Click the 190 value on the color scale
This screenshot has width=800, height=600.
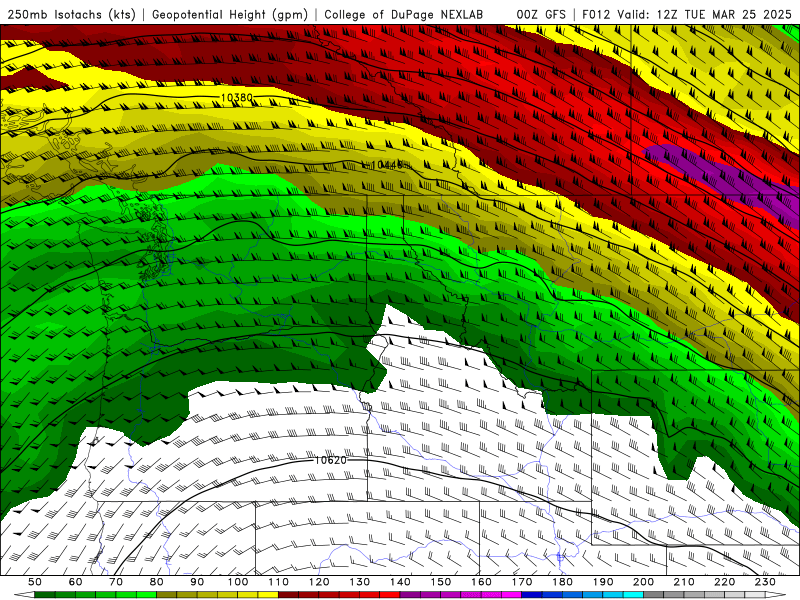[603, 582]
